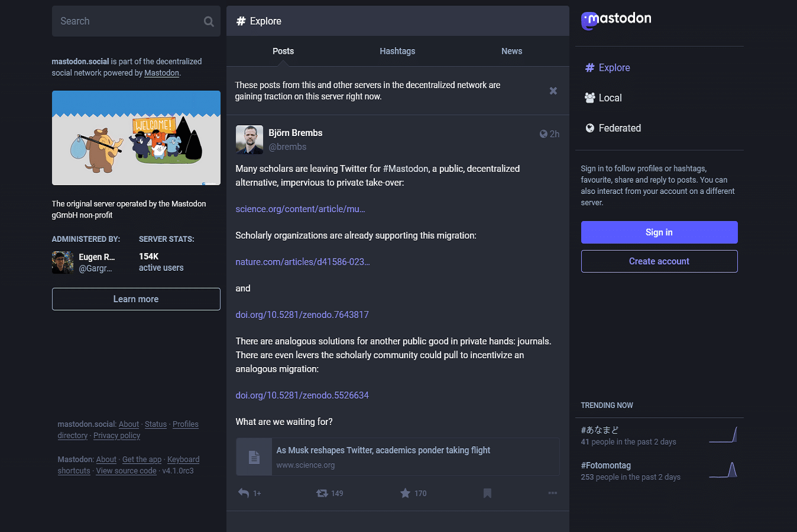Click the Mastodon link in server description
Viewport: 797px width, 532px height.
pyautogui.click(x=161, y=73)
